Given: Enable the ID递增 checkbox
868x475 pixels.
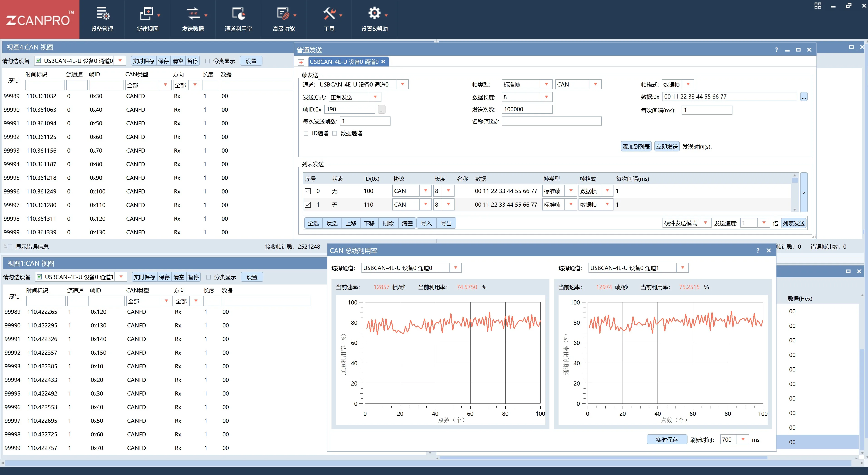Looking at the screenshot, I should (x=306, y=133).
